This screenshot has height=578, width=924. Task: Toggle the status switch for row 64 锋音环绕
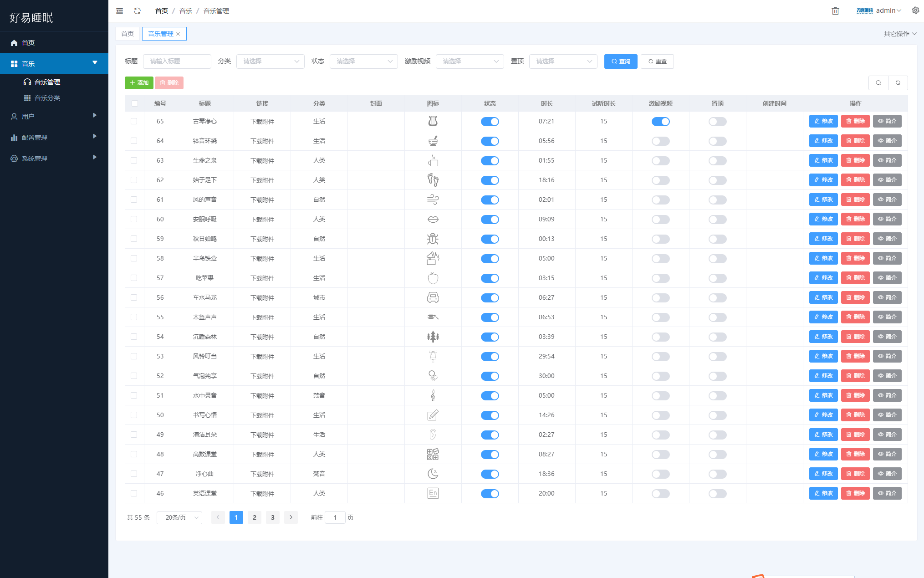pos(490,140)
